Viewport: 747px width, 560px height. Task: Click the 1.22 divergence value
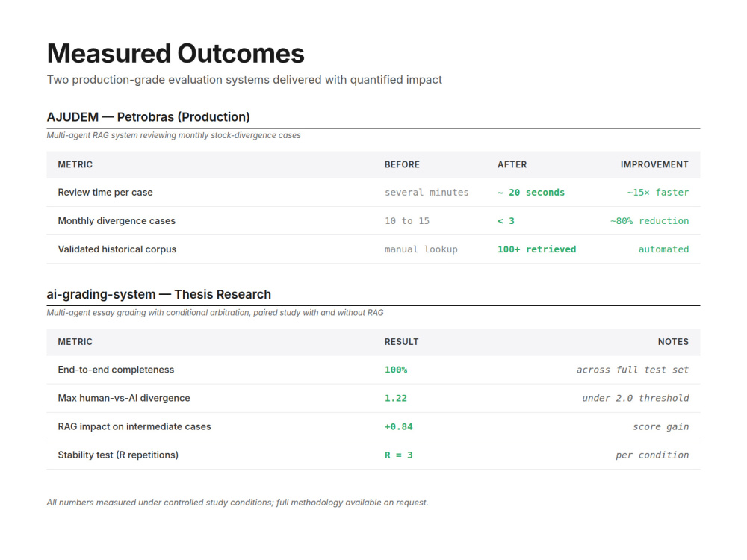396,398
